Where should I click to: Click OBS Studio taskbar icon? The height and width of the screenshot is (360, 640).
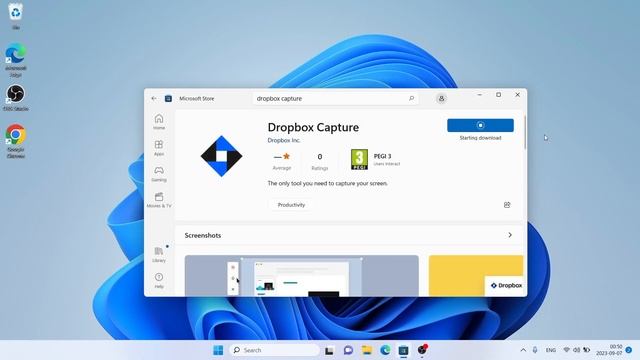tap(422, 350)
